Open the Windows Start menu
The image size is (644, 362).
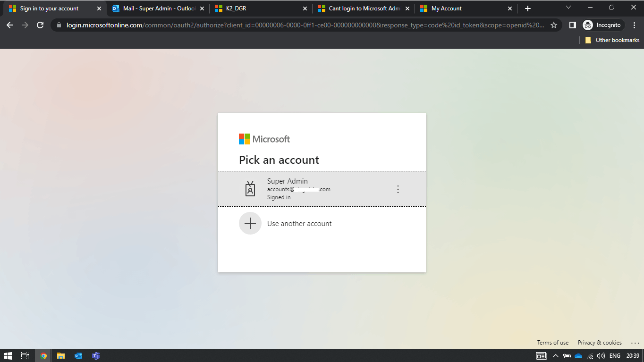8,355
